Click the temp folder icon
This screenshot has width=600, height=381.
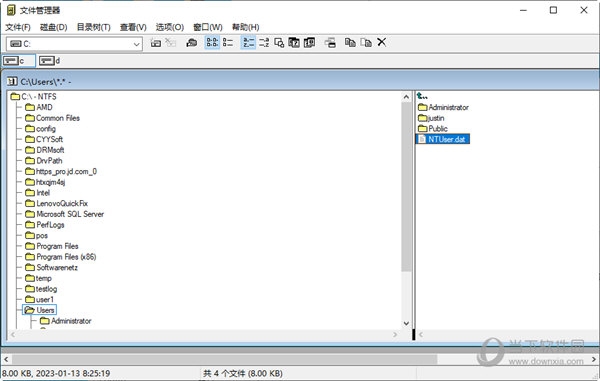30,278
